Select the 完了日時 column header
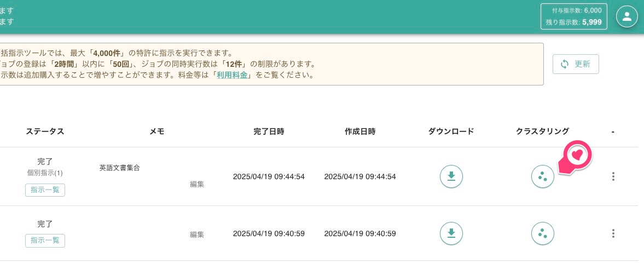The height and width of the screenshot is (263, 644). click(x=269, y=131)
